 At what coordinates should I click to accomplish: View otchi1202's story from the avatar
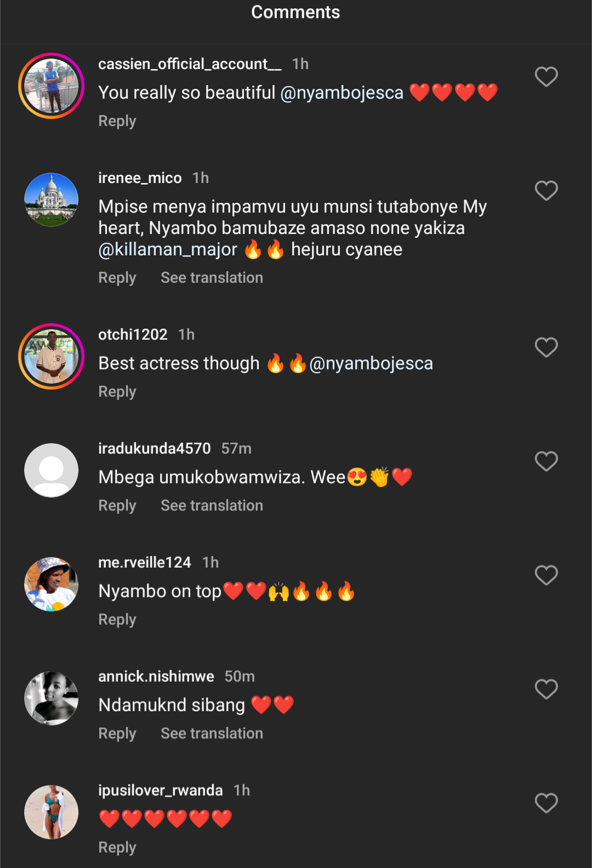52,357
